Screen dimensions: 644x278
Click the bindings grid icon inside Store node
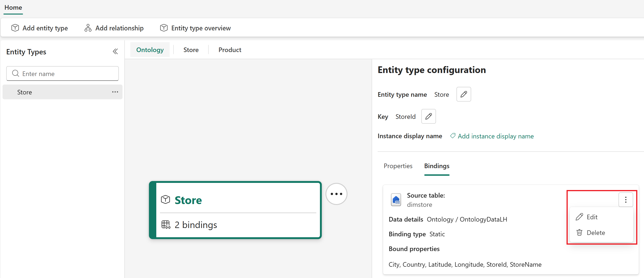(x=165, y=225)
